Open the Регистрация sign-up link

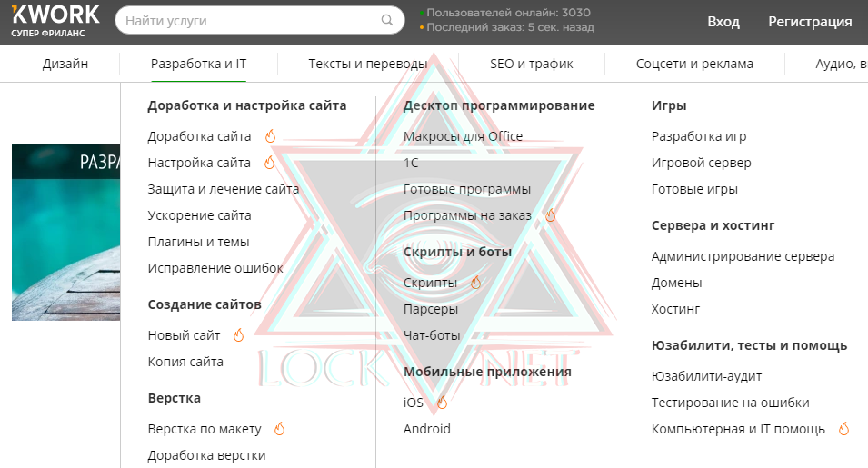[x=810, y=22]
